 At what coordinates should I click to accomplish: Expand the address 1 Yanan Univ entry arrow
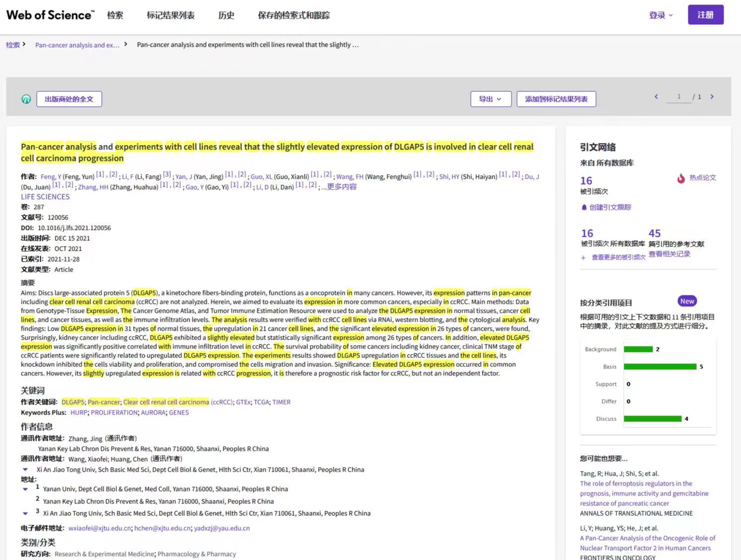(25, 489)
